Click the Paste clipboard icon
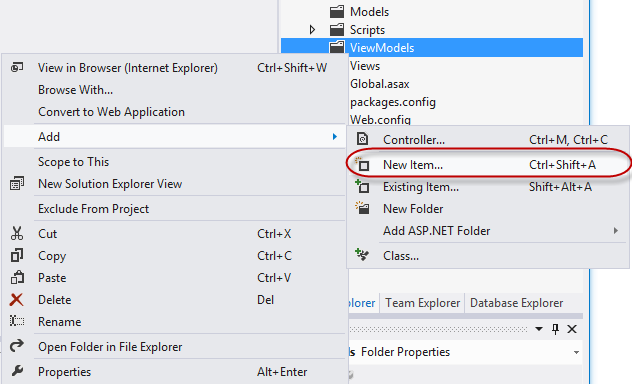 tap(17, 278)
